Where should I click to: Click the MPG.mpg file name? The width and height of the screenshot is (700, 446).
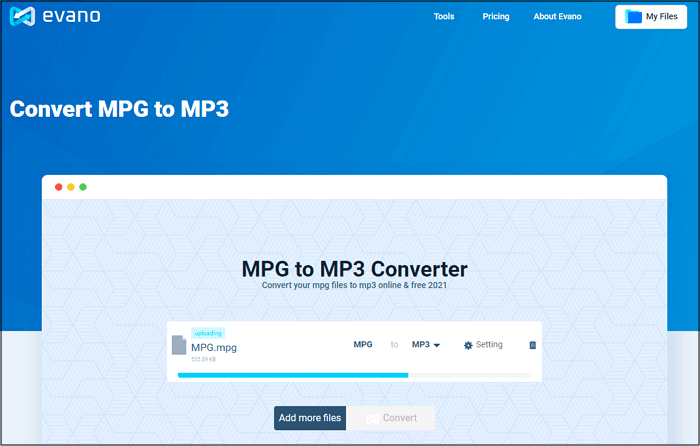(x=214, y=348)
